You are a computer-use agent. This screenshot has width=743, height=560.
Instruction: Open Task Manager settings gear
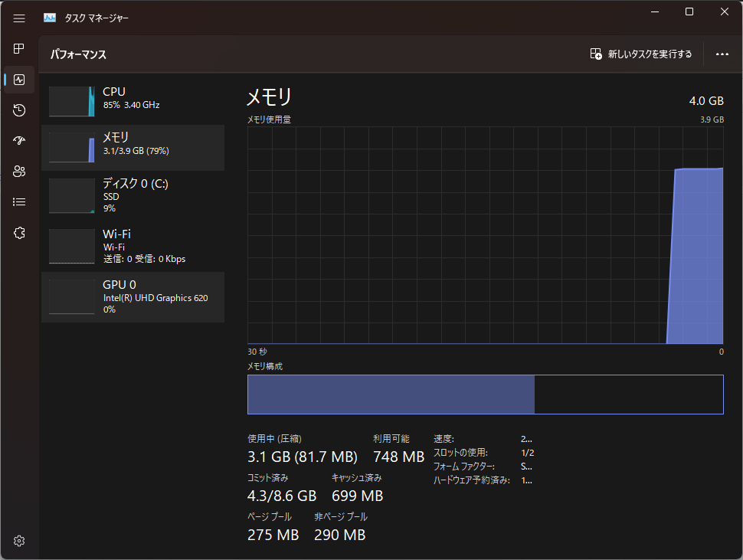(19, 541)
